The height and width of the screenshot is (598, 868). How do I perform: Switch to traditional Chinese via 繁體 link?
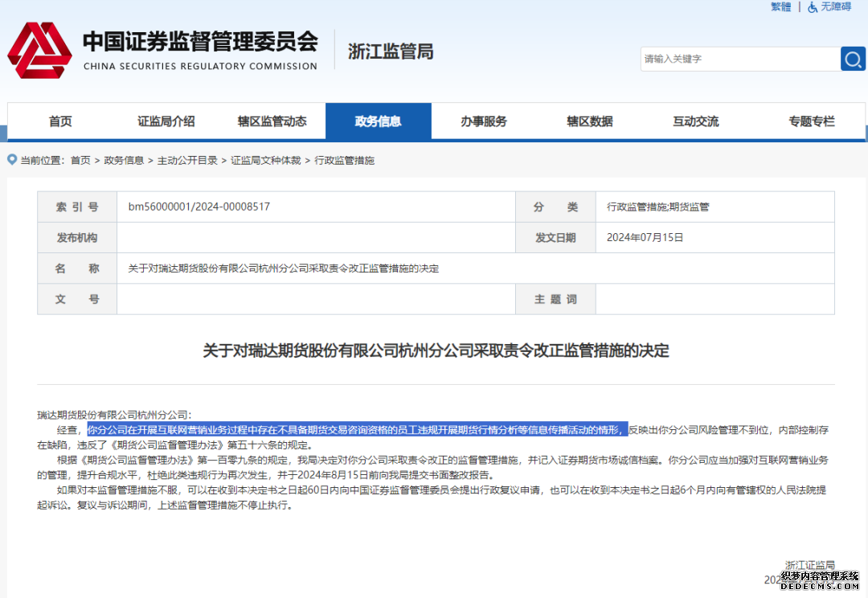click(x=781, y=6)
